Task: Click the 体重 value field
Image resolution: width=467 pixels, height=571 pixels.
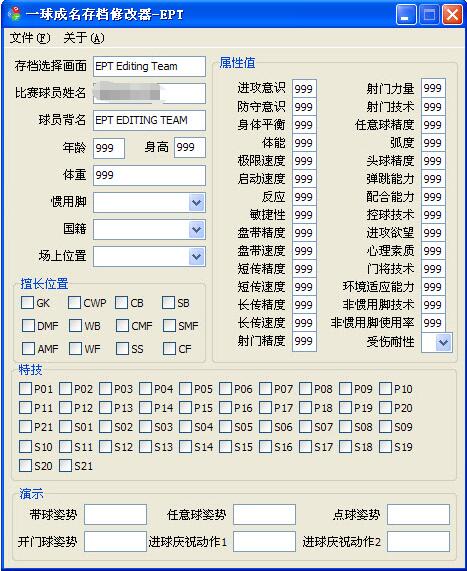Action: pos(149,175)
